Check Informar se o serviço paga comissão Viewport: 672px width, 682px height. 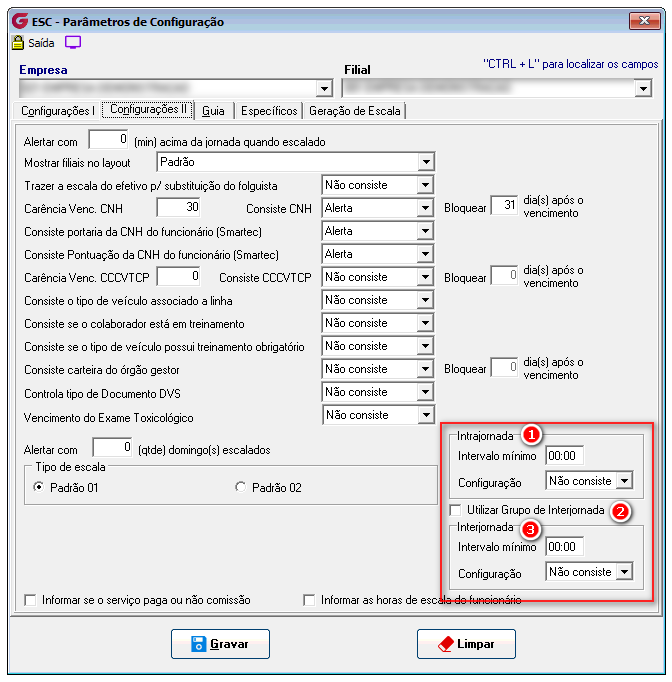30,600
